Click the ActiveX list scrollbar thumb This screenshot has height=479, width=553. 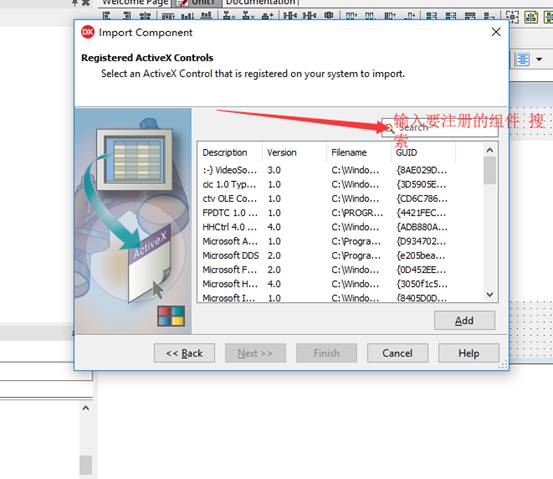pos(490,170)
